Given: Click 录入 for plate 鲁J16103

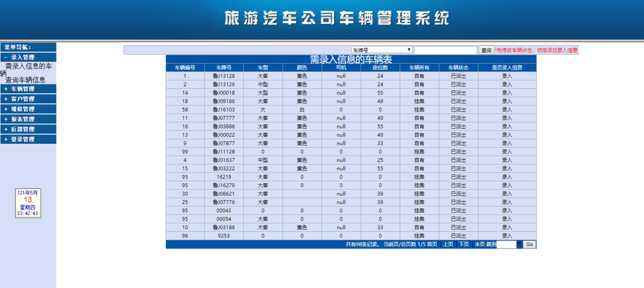Looking at the screenshot, I should [x=507, y=110].
